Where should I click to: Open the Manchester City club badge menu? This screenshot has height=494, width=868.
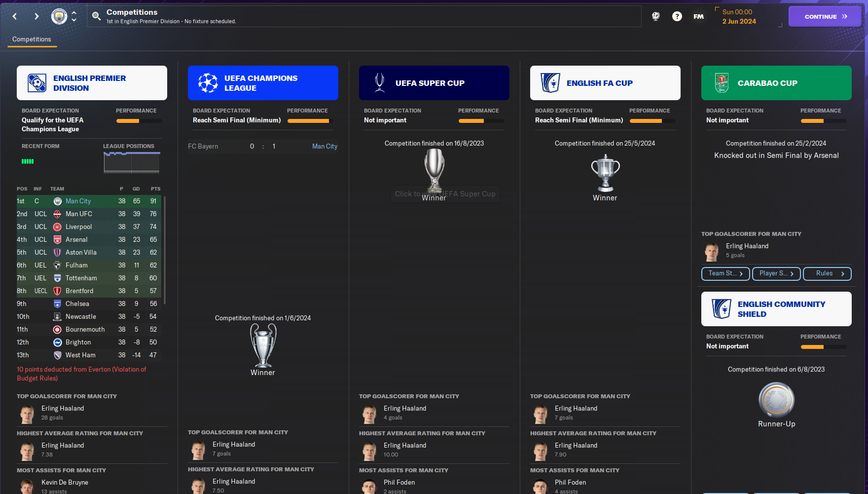[59, 16]
